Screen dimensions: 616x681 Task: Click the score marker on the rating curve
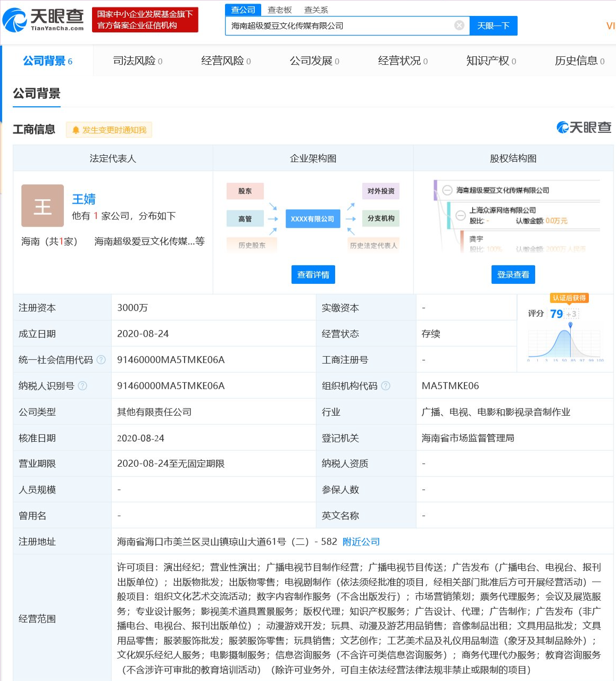(x=570, y=325)
